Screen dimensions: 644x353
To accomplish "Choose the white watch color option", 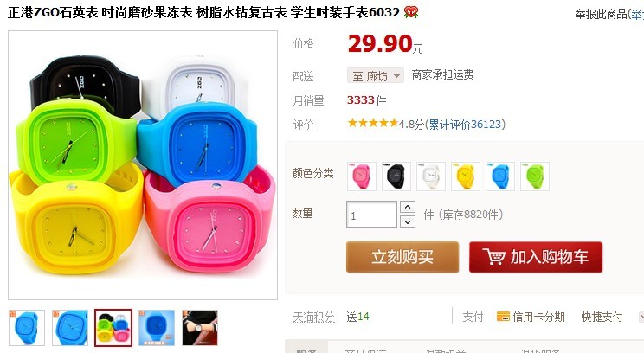I will 431,176.
